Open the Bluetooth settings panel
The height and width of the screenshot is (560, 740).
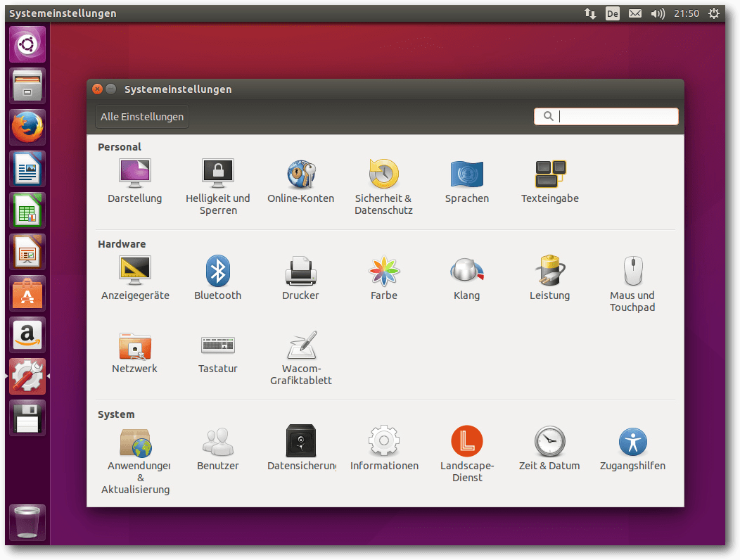(217, 272)
